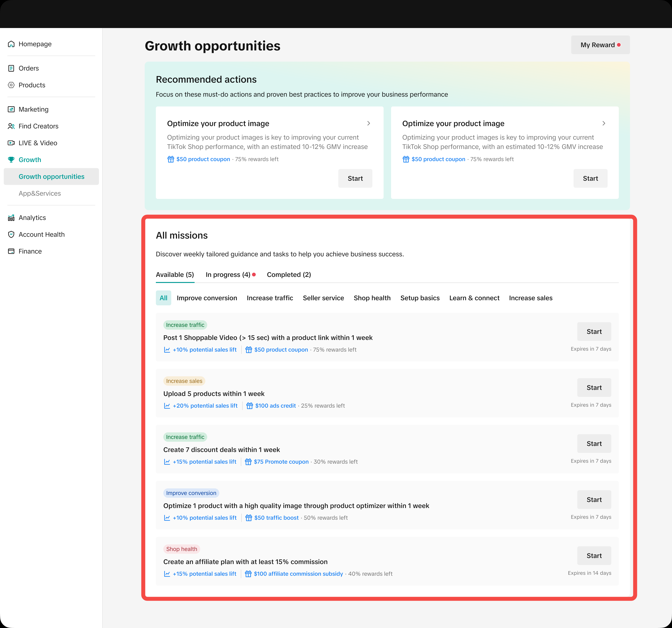The image size is (672, 628).
Task: Select the Increase sales filter chip
Action: pos(530,298)
